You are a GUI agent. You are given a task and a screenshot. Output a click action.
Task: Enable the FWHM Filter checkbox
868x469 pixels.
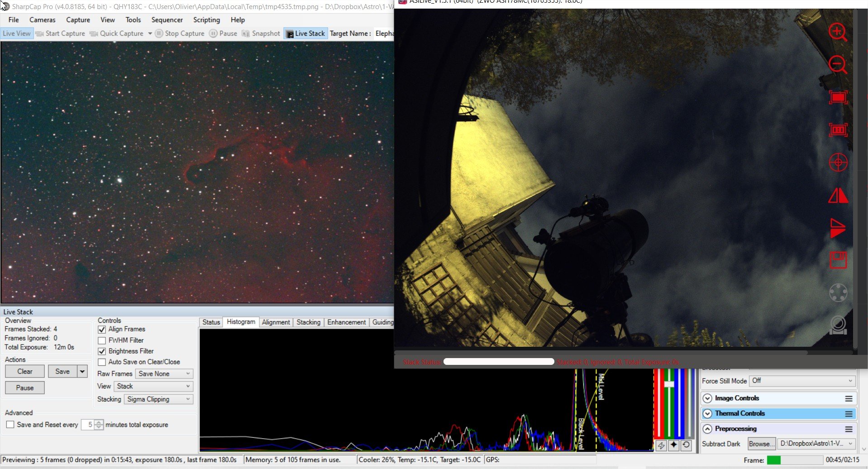pyautogui.click(x=102, y=340)
